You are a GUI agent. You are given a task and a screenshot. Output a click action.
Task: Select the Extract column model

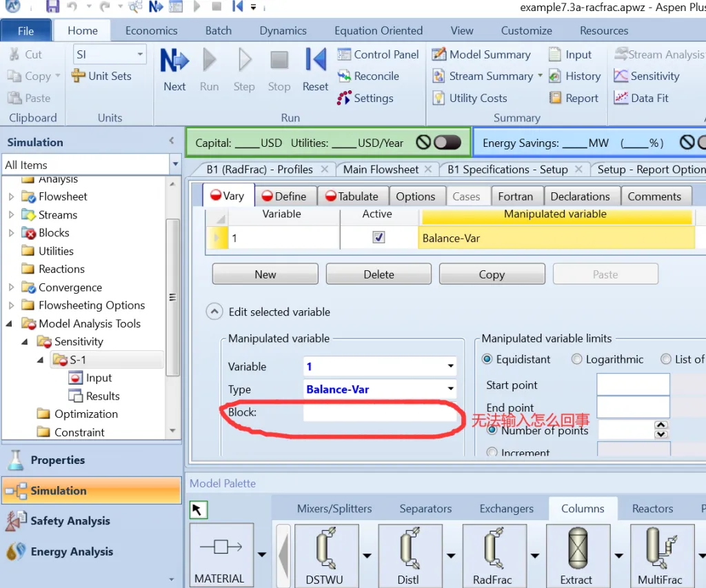pyautogui.click(x=578, y=555)
